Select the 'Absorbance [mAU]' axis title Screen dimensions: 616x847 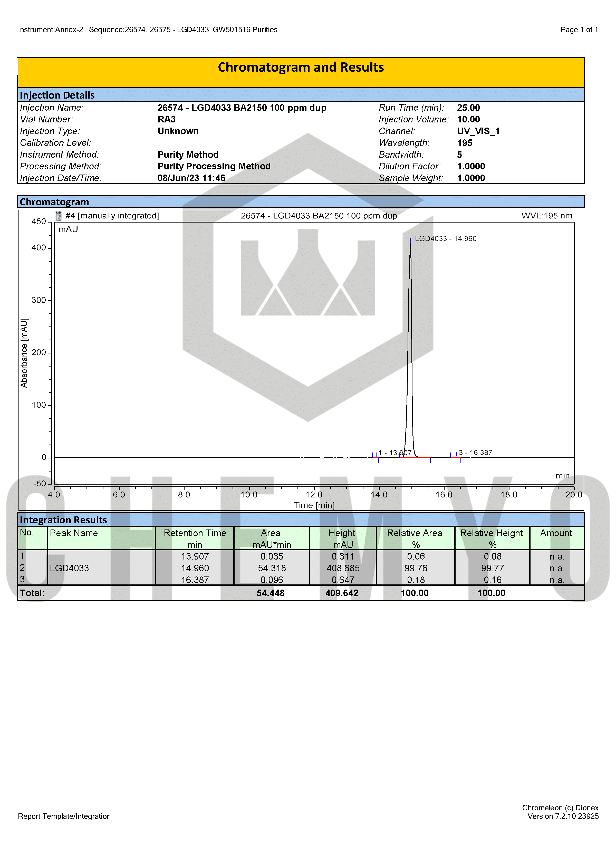[24, 353]
